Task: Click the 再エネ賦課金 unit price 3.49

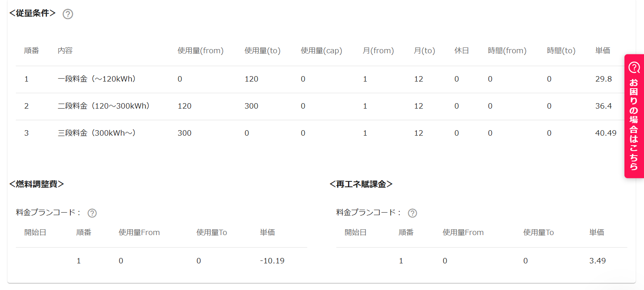Action: pos(597,261)
